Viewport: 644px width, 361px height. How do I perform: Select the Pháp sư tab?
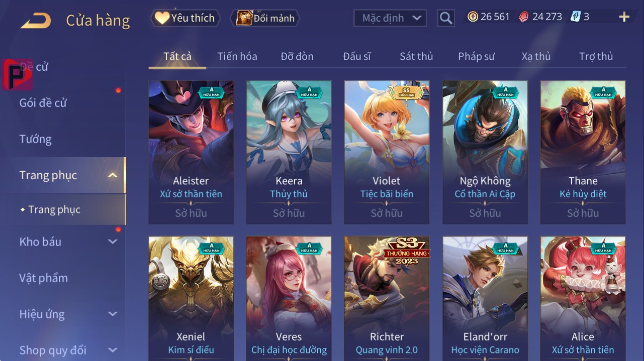[476, 56]
